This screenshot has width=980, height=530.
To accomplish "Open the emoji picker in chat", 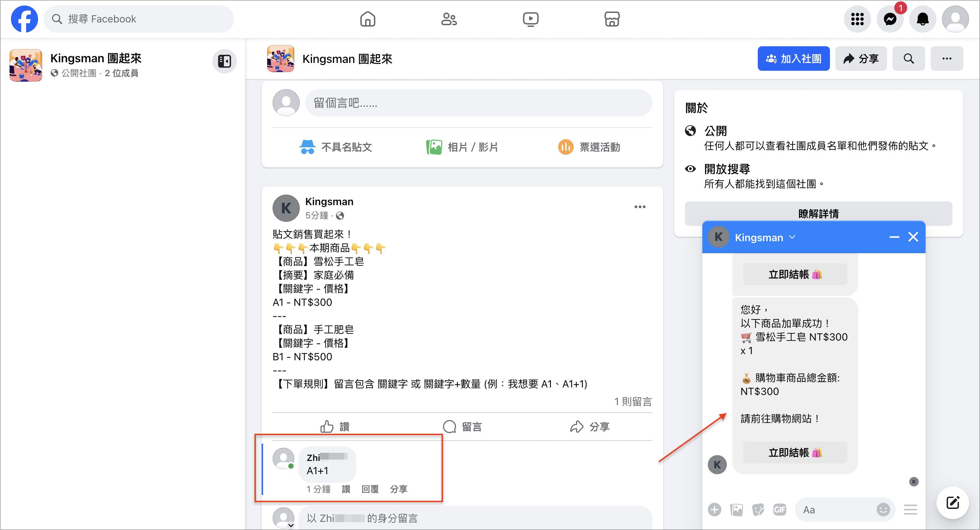I will [x=883, y=510].
